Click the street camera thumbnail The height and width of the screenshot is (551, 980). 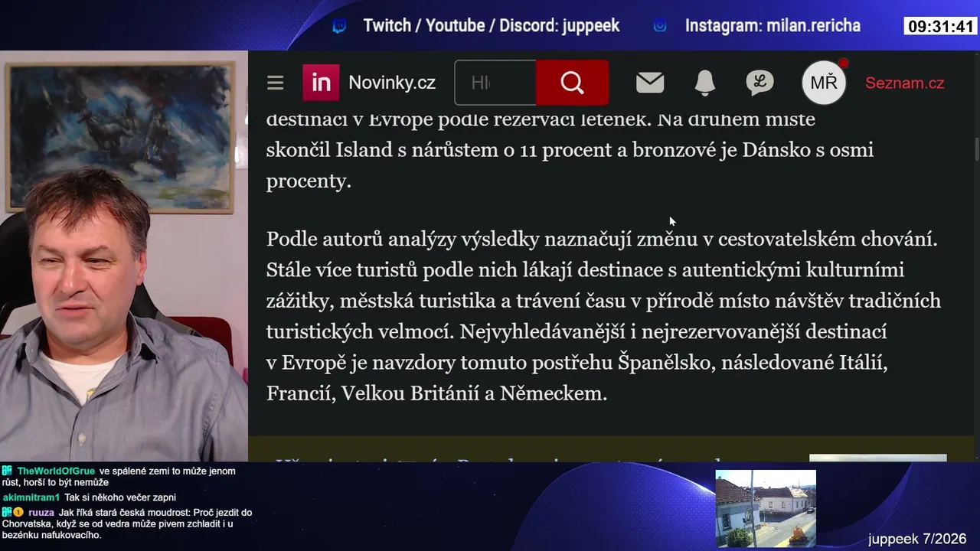tap(766, 509)
